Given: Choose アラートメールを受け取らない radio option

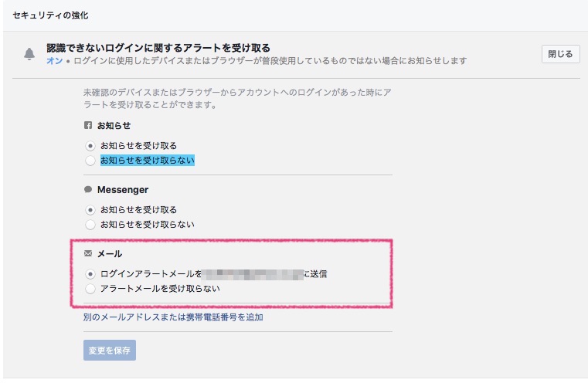Looking at the screenshot, I should 90,289.
